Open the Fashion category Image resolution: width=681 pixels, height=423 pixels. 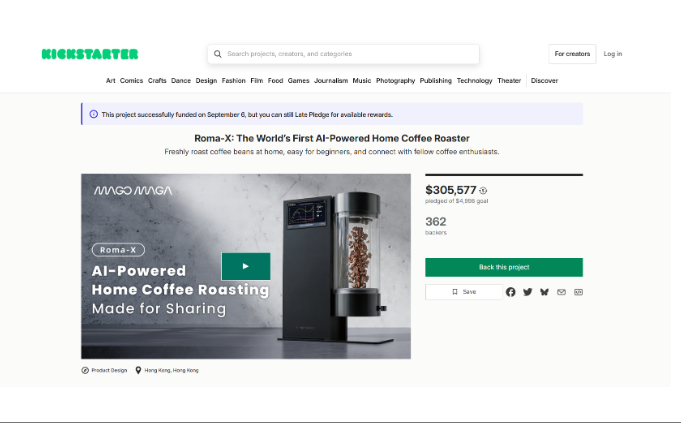coord(233,80)
